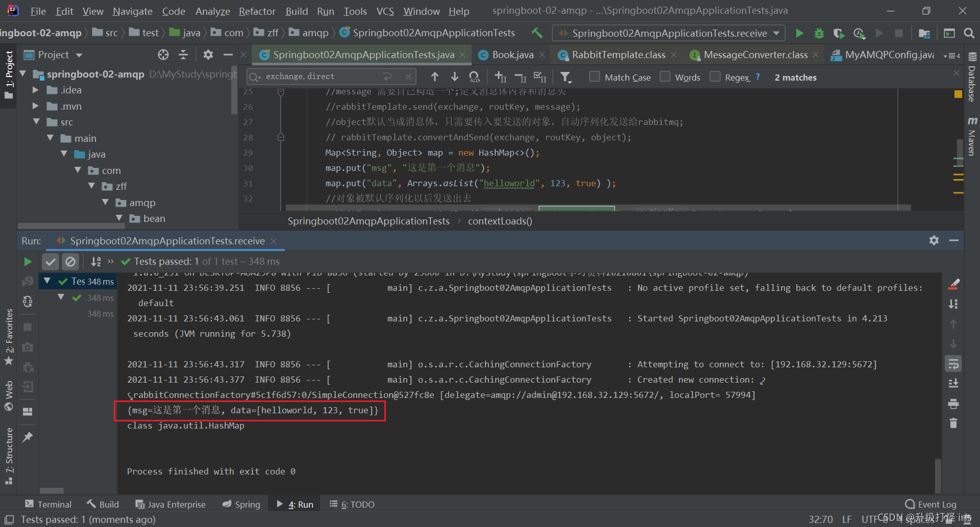Viewport: 980px width, 527px height.
Task: Open Project view mode dropdown
Action: click(79, 55)
